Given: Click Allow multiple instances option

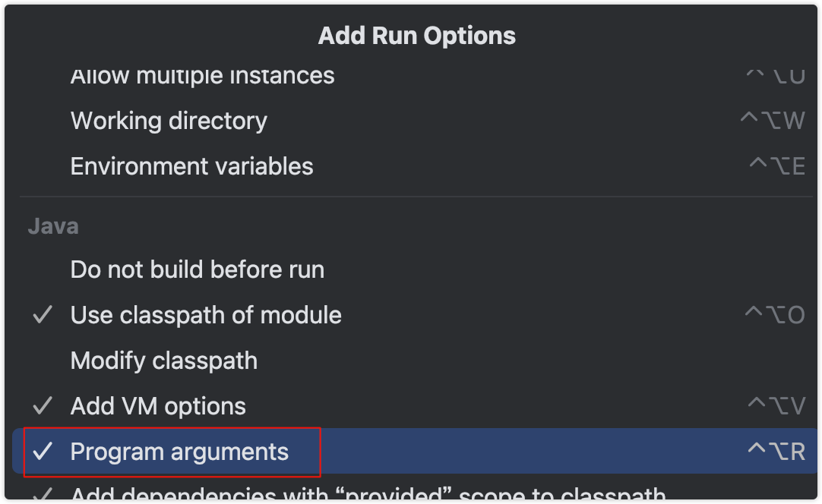Looking at the screenshot, I should click(x=202, y=77).
